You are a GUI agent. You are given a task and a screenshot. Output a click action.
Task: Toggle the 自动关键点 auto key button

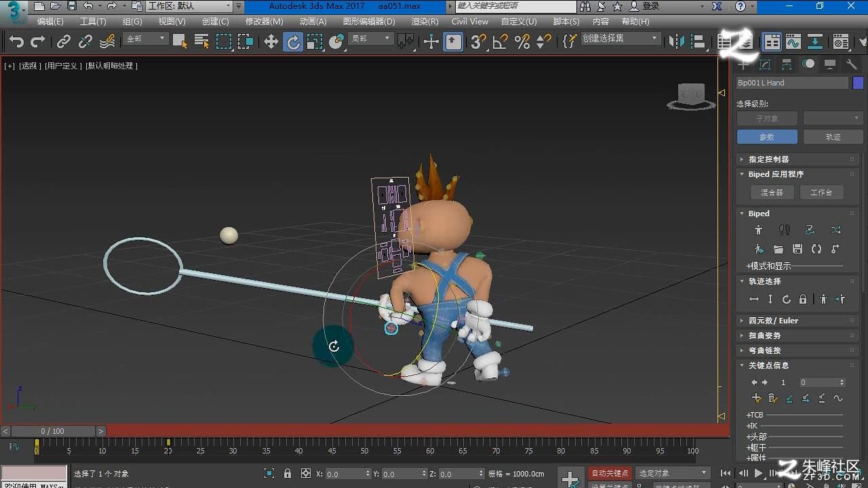tap(610, 473)
